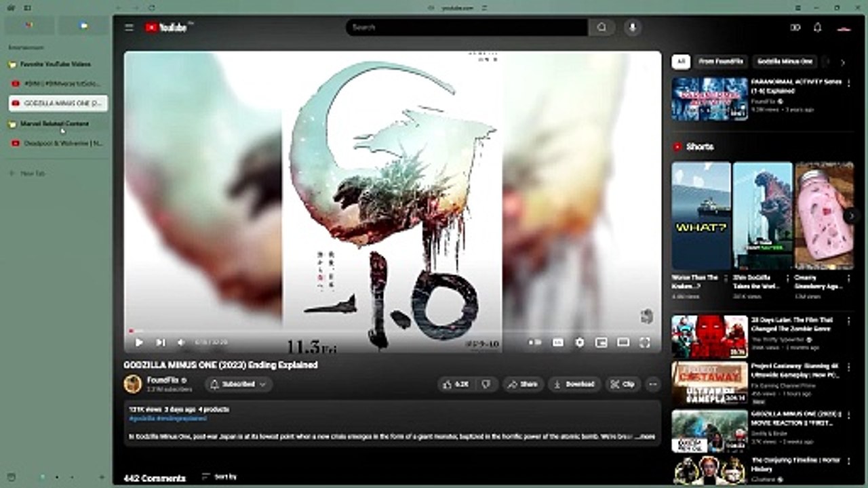
Task: Open YouTube notifications bell
Action: pyautogui.click(x=818, y=28)
